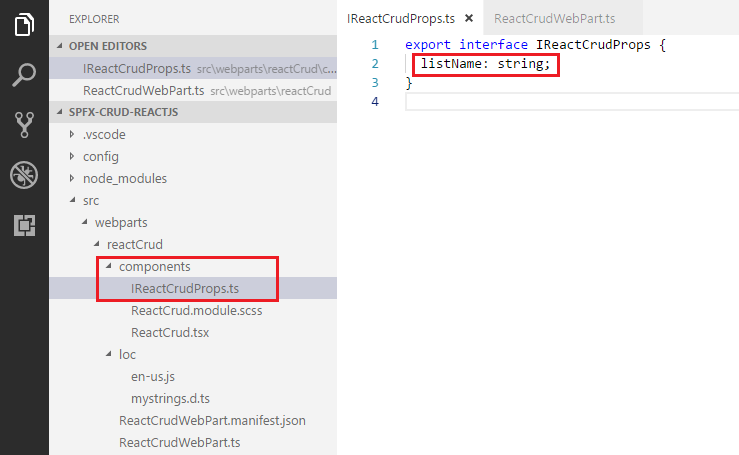Open the Search view icon

(x=24, y=74)
